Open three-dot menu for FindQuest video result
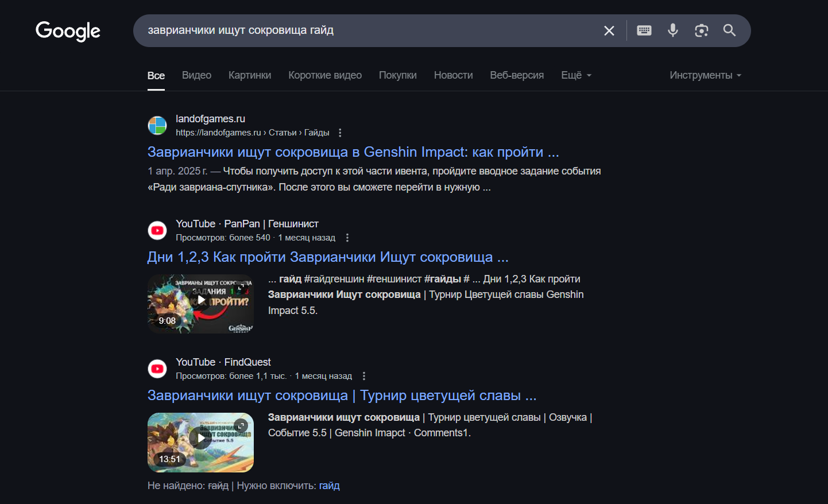This screenshot has height=504, width=828. point(364,376)
